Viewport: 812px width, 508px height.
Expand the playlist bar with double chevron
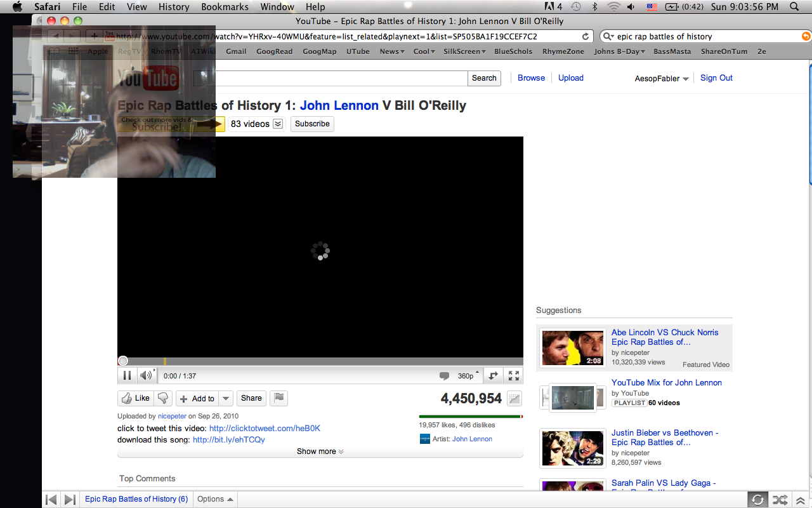click(801, 500)
